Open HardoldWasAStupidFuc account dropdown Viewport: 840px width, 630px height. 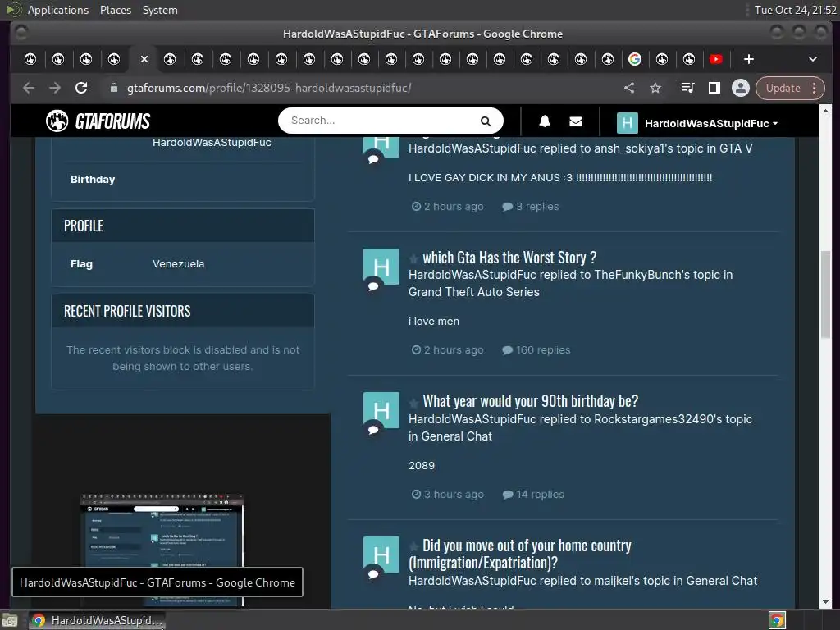pyautogui.click(x=711, y=123)
